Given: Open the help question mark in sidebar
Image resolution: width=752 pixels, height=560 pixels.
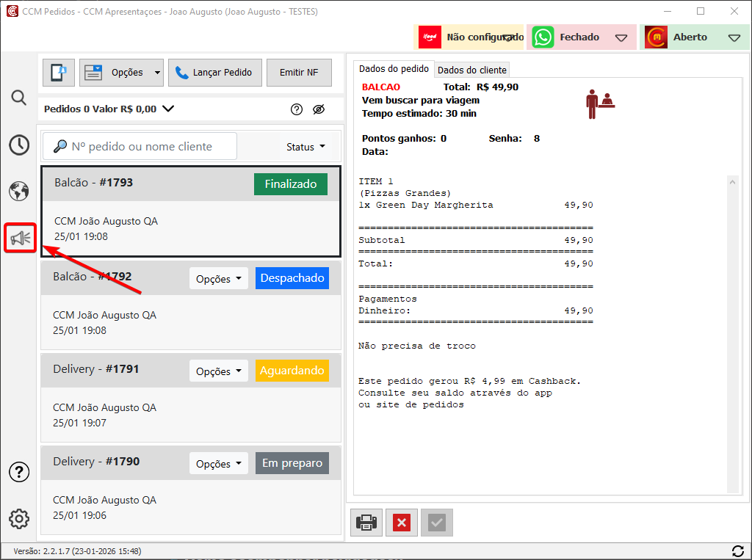Looking at the screenshot, I should (x=19, y=472).
